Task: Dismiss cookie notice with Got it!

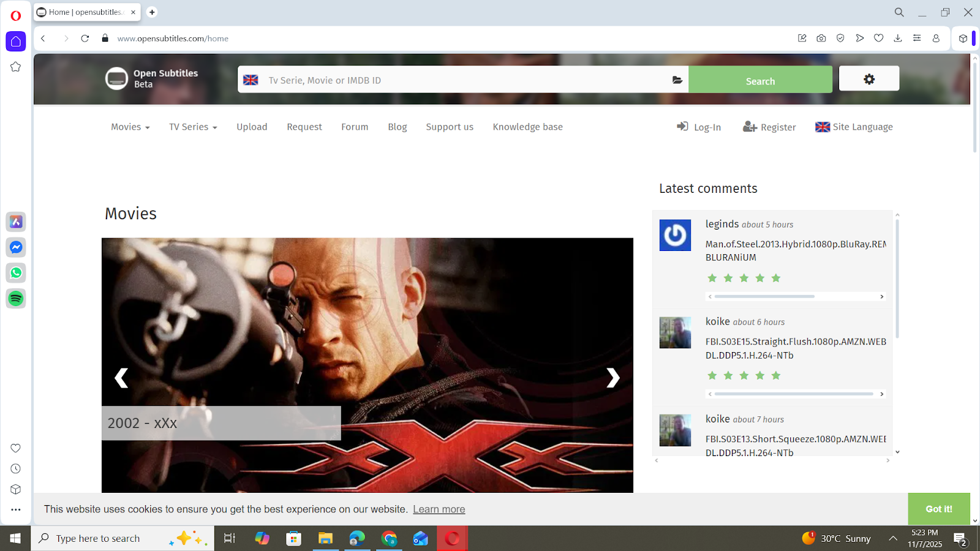Action: coord(938,509)
